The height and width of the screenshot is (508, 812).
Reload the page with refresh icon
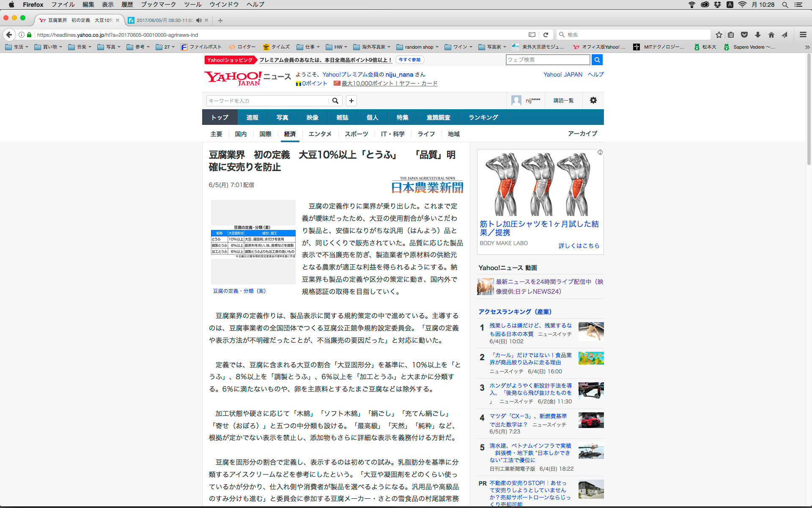(546, 35)
